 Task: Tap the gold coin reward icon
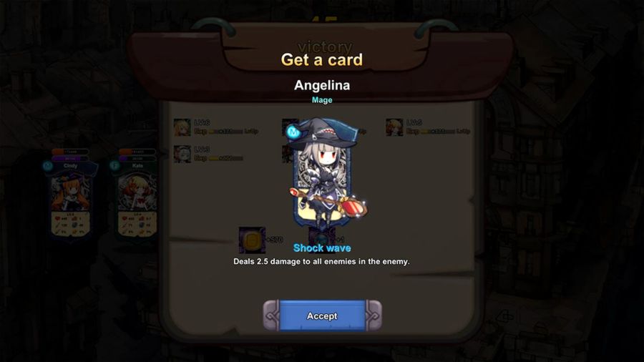click(252, 240)
